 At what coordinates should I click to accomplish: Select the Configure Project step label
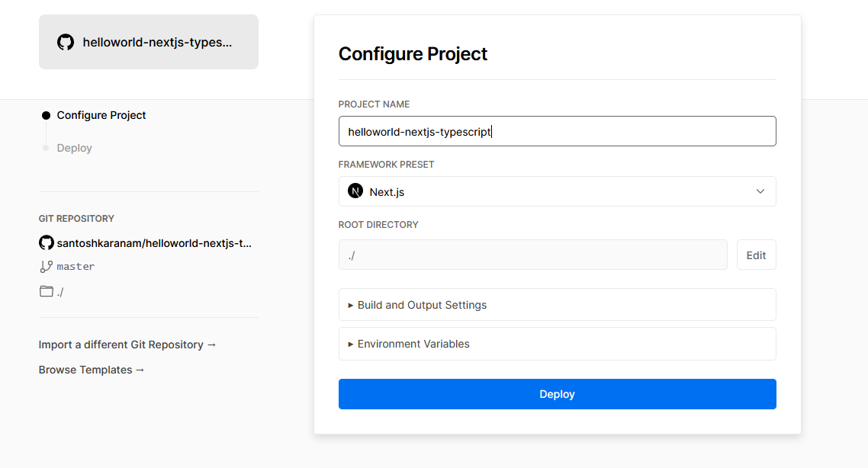click(x=101, y=116)
